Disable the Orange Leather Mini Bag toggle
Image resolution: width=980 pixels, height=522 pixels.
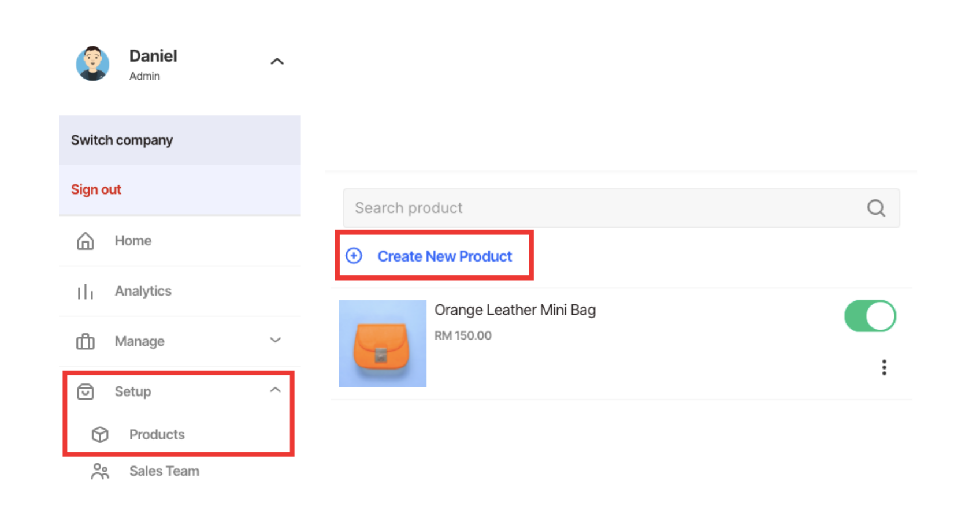(870, 316)
